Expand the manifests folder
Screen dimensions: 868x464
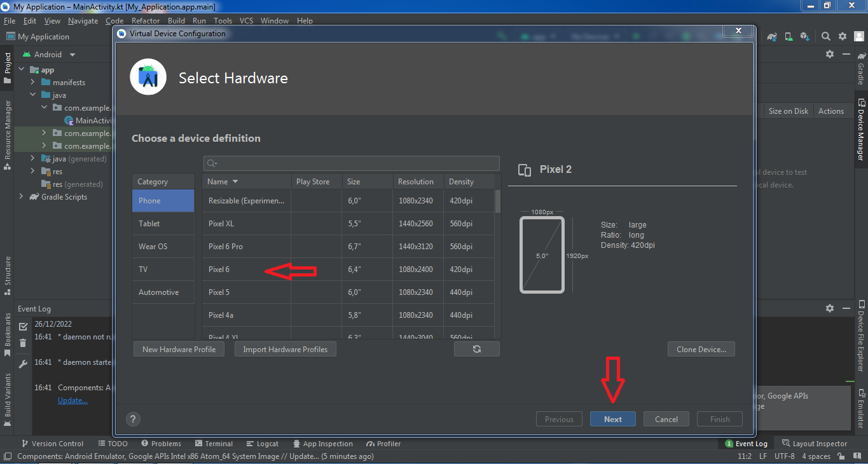click(x=32, y=83)
